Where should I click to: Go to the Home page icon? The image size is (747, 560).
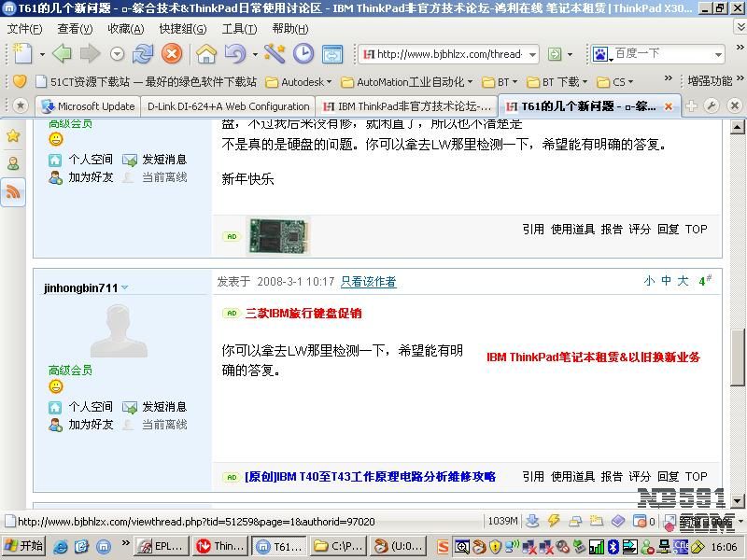[x=205, y=54]
